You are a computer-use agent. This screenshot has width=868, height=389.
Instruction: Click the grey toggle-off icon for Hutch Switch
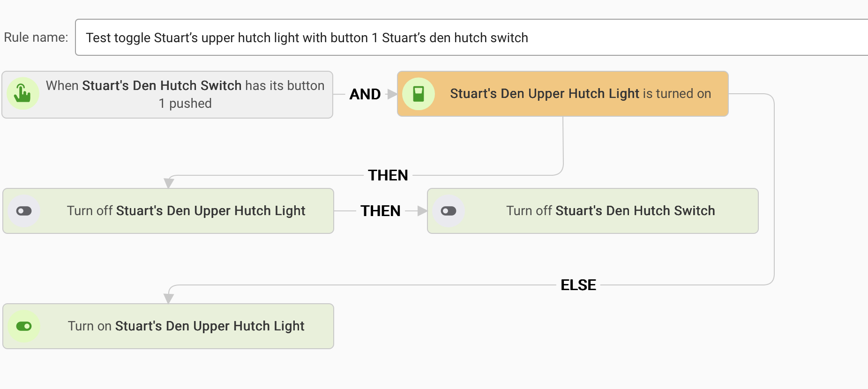click(x=449, y=211)
